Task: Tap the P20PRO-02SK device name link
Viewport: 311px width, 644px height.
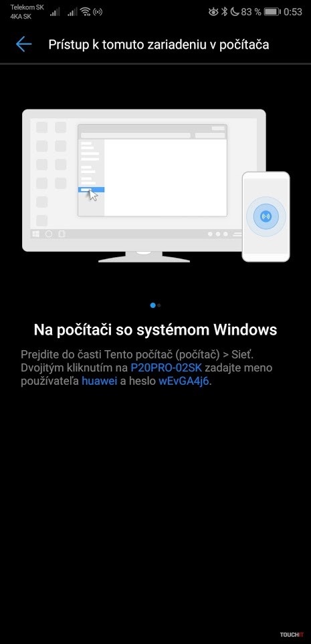Action: tap(166, 367)
